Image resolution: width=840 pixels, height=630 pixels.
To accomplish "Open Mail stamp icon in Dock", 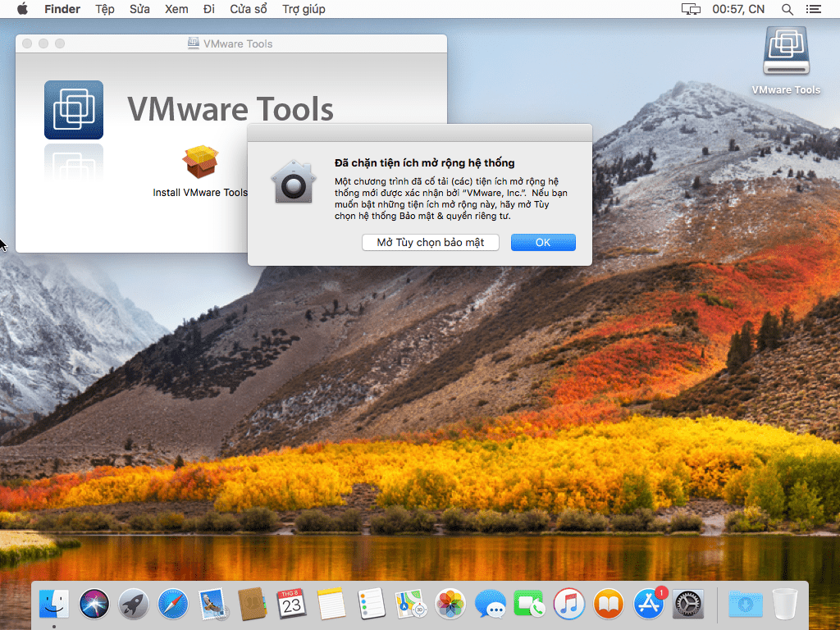I will pos(212,604).
